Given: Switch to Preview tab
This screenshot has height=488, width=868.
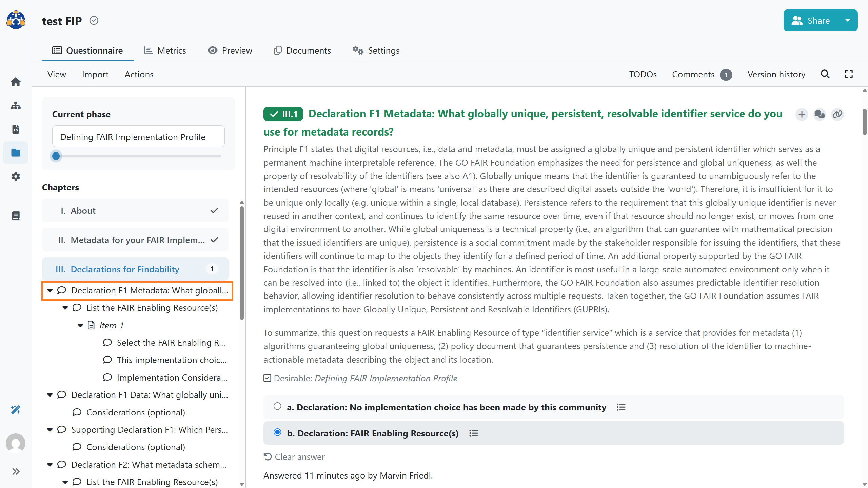Looking at the screenshot, I should [x=230, y=50].
